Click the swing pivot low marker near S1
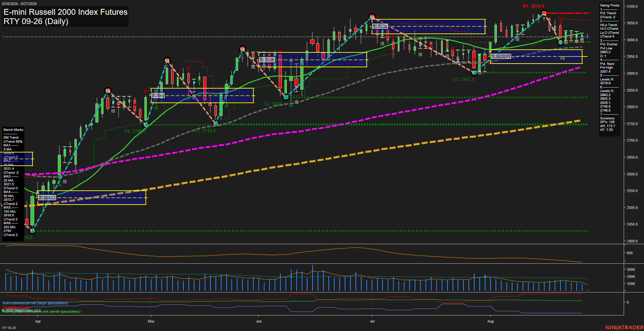Viewport: 644px width, 331px height. [x=474, y=72]
